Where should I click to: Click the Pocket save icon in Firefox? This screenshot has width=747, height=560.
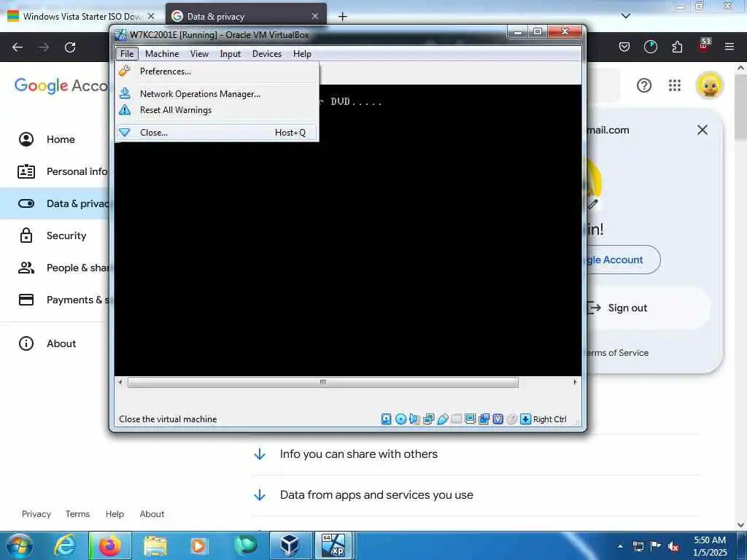pos(624,47)
